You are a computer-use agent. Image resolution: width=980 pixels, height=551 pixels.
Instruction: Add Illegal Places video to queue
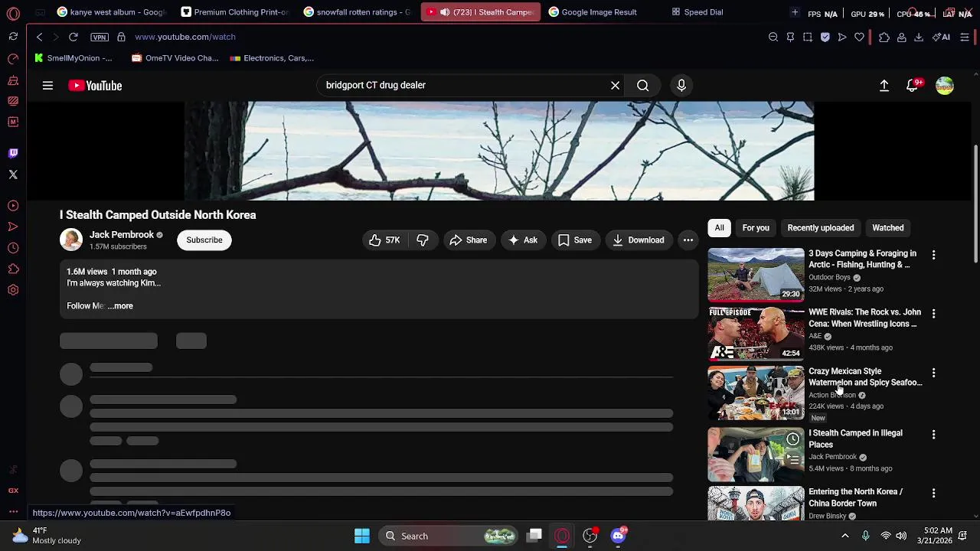[x=793, y=460]
